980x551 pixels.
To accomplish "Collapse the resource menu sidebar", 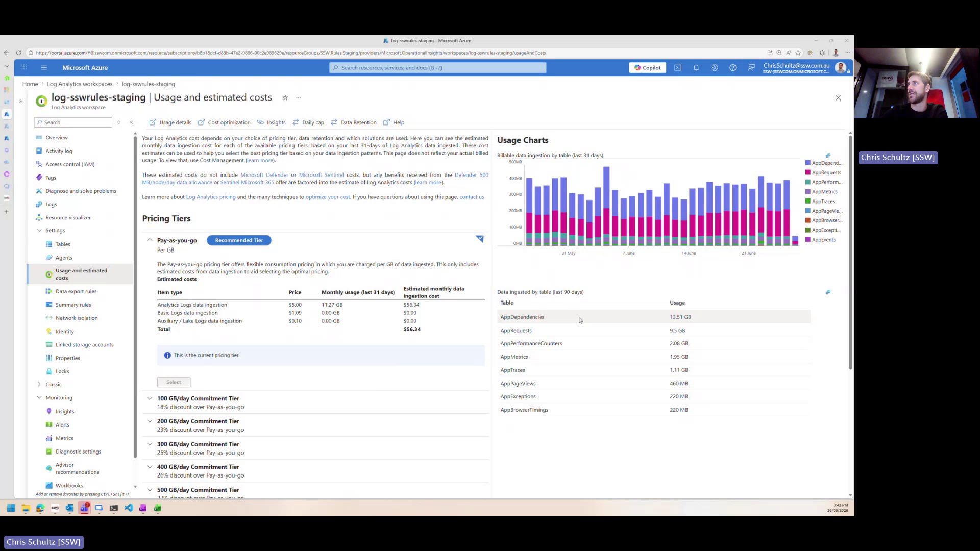I will point(131,122).
